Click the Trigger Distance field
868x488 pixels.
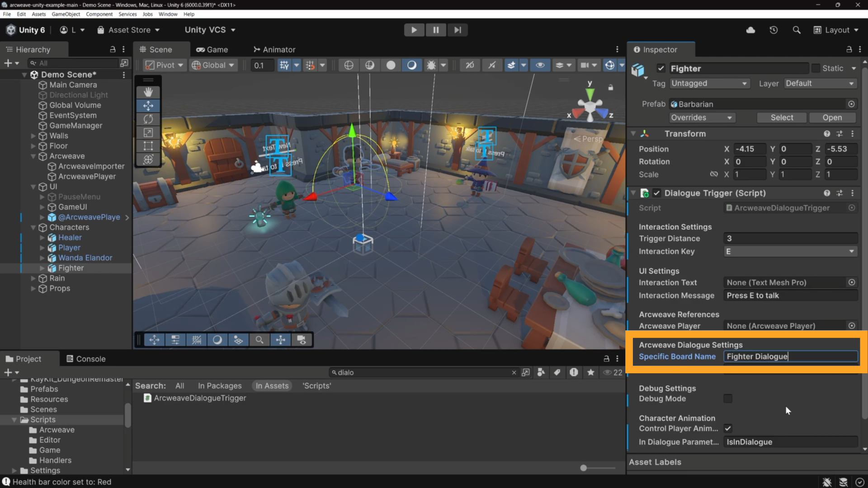(x=790, y=238)
